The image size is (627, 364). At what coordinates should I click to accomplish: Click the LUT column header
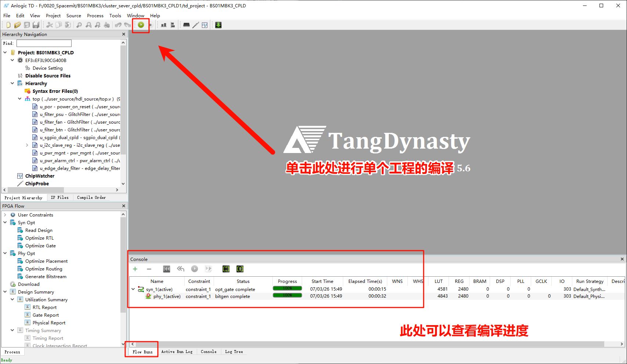(438, 281)
